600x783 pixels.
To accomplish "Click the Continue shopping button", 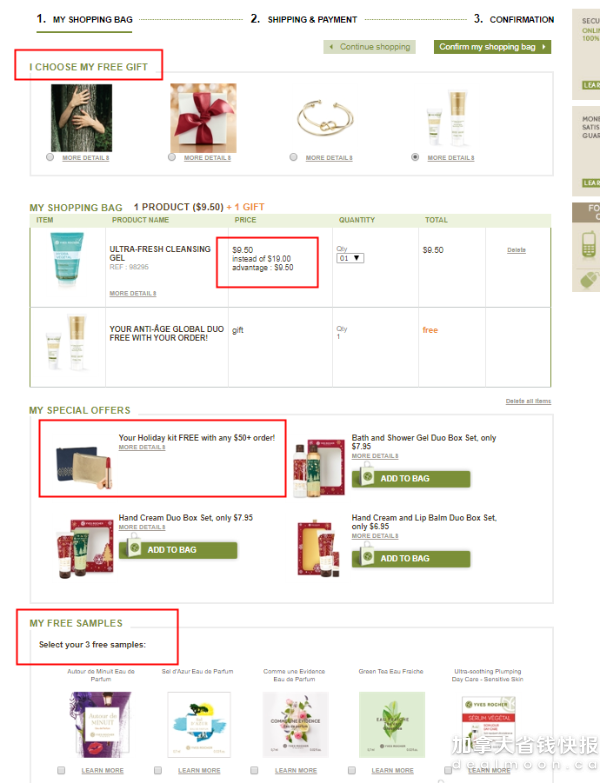I will coord(369,47).
